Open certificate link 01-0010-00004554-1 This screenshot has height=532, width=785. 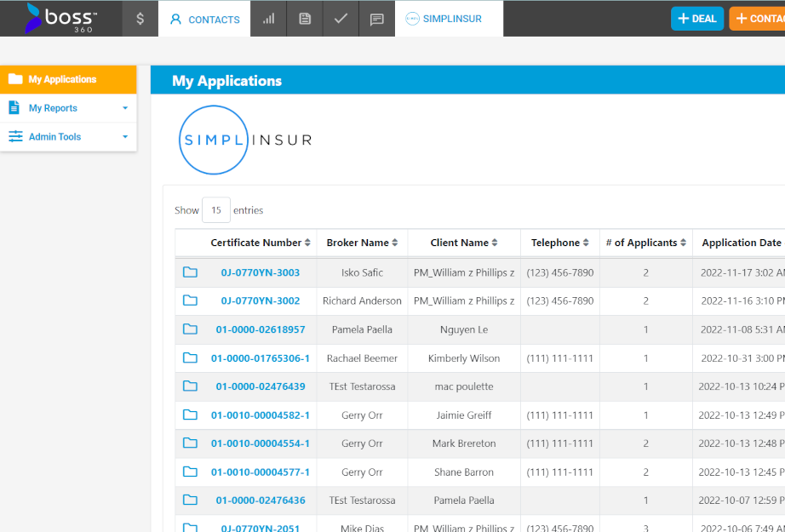coord(261,443)
